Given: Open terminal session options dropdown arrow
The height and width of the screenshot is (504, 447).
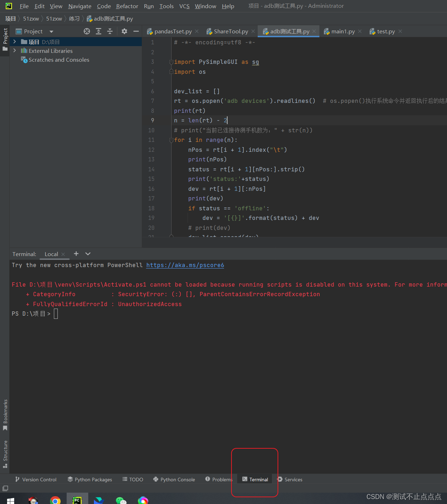Looking at the screenshot, I should (x=88, y=254).
